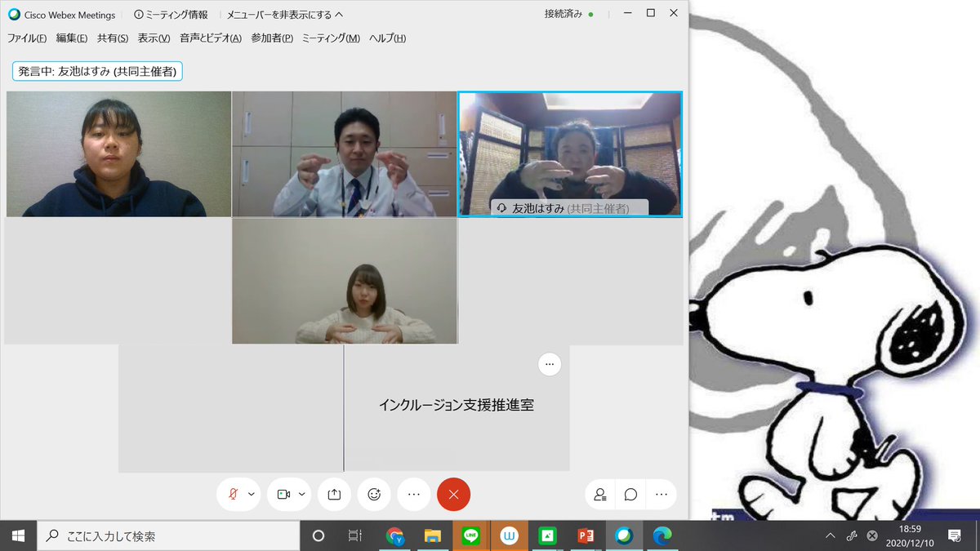Open the ファイル(F) menu
The height and width of the screenshot is (551, 980).
click(27, 38)
